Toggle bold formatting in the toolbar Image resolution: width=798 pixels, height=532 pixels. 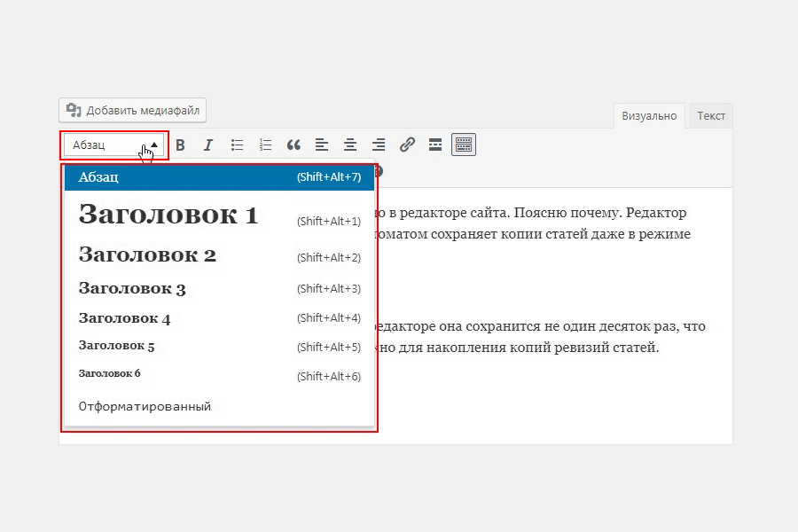180,145
